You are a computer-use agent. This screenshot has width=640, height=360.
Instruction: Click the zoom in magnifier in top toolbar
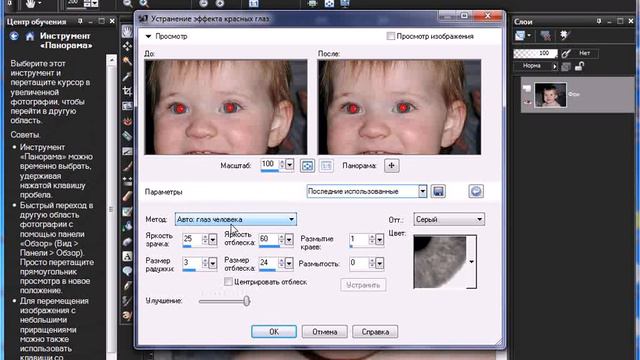pyautogui.click(x=144, y=4)
